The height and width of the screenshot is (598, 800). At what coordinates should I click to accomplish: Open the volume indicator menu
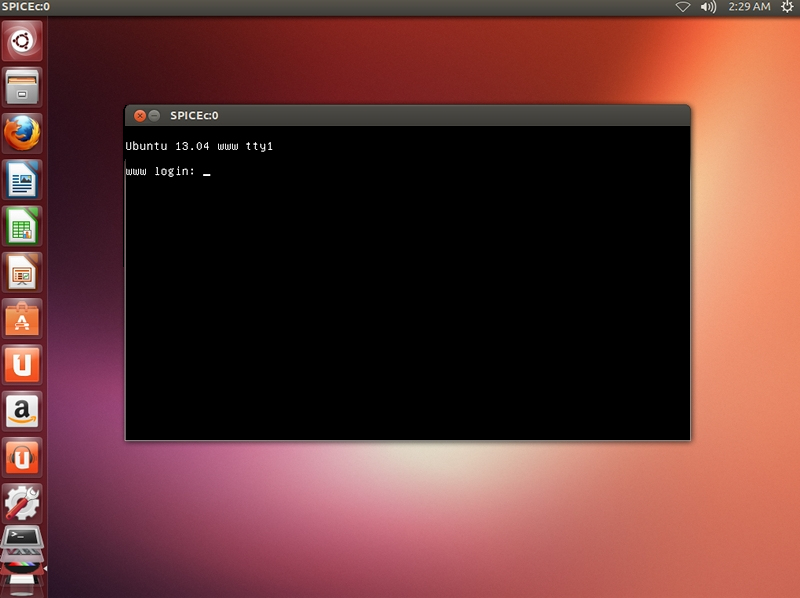[706, 9]
